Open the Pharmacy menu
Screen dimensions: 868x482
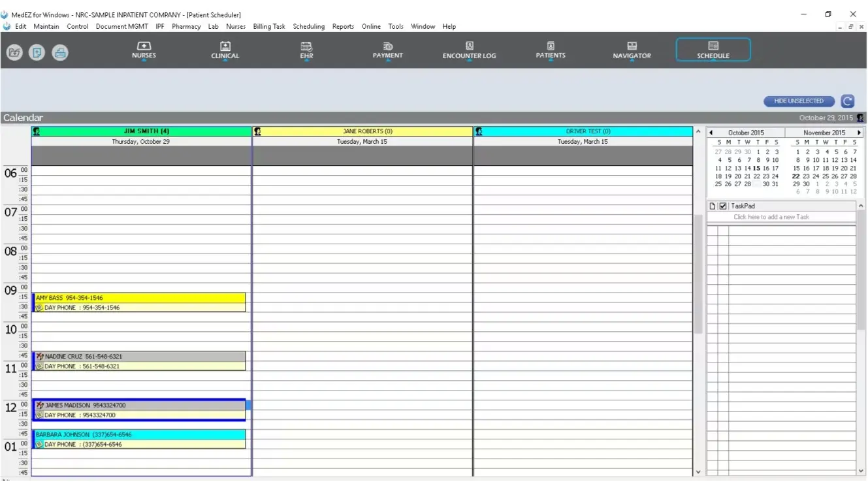186,26
